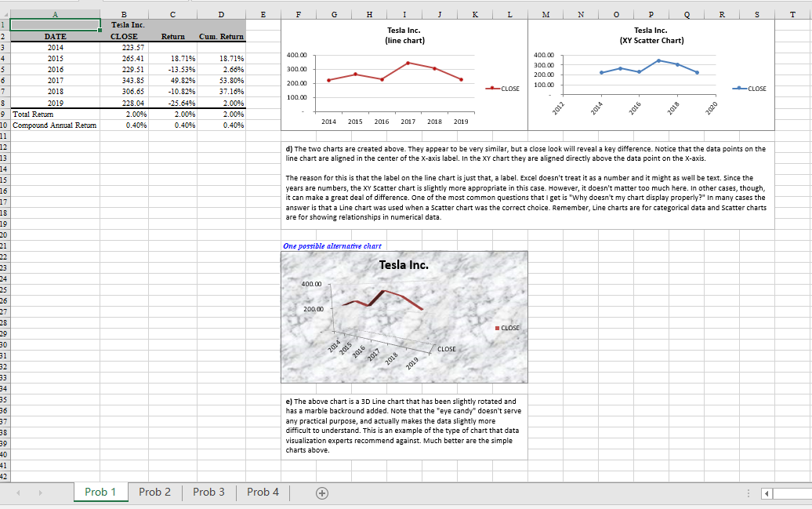Click the 'One possible alternative chart' heading

332,246
